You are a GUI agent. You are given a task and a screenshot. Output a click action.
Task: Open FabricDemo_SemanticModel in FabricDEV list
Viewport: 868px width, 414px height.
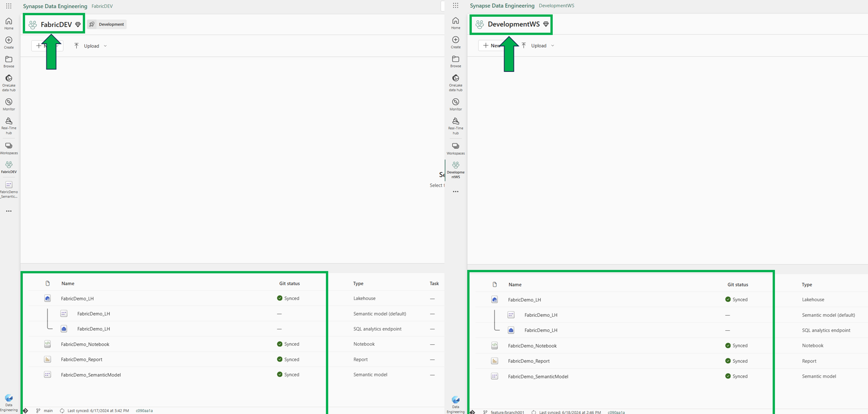[x=91, y=375]
